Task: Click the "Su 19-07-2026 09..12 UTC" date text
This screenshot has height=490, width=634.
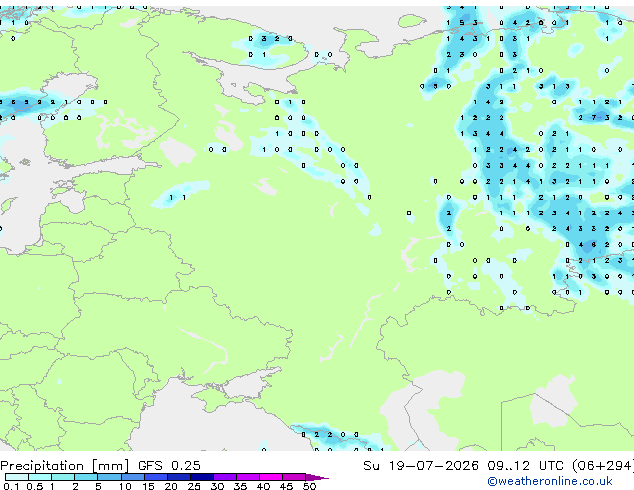Action: coord(463,466)
